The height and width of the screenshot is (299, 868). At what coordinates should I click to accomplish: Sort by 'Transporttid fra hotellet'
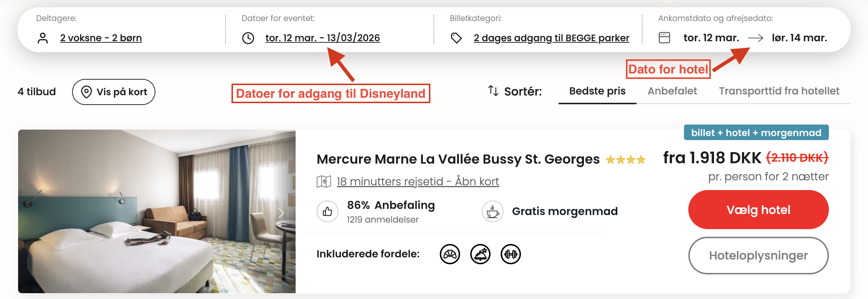pos(779,91)
